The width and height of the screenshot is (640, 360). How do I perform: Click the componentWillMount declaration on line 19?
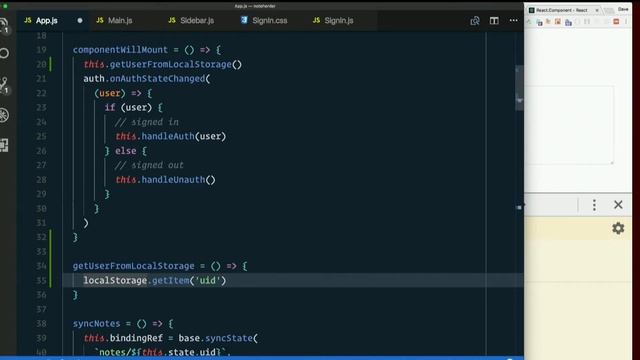coord(147,50)
